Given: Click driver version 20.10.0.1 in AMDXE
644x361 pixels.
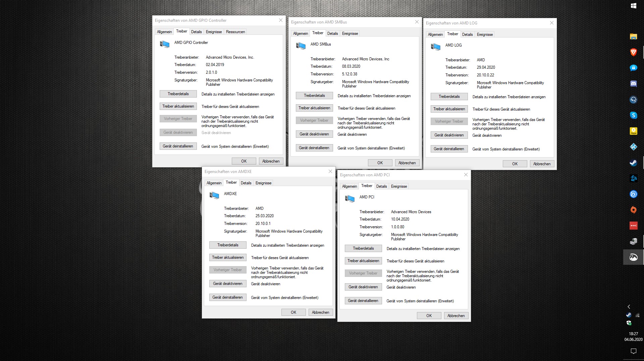Looking at the screenshot, I should (x=263, y=224).
